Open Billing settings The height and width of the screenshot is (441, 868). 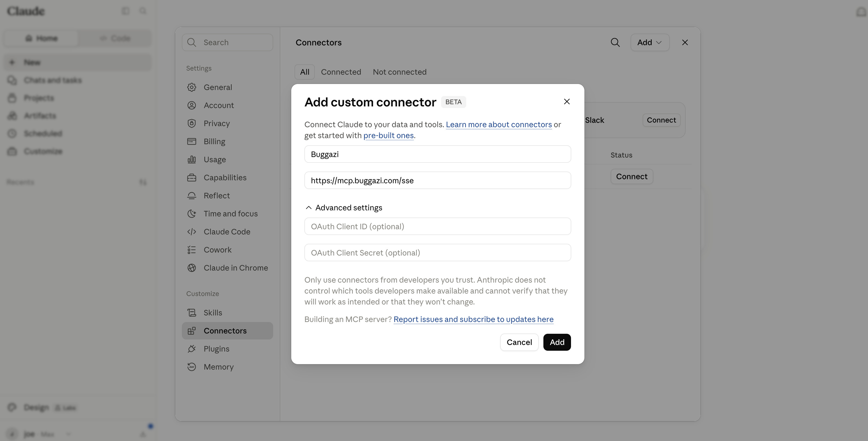[228, 142]
